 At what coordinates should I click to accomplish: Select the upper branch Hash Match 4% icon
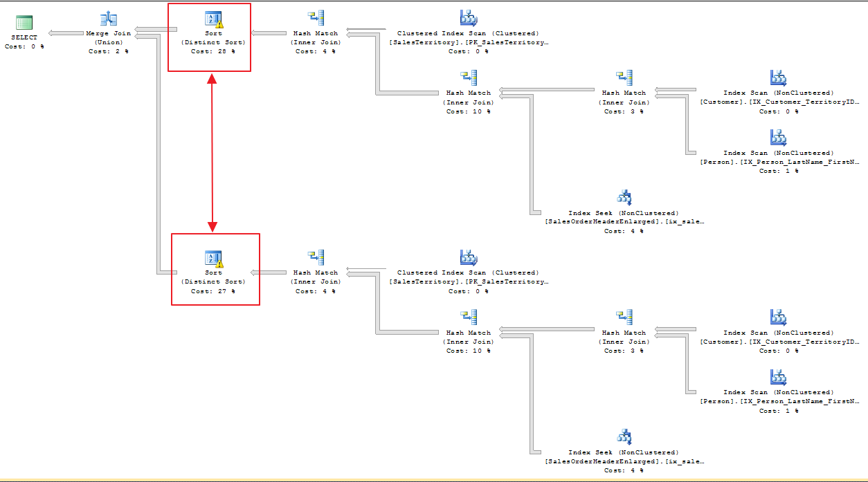pos(316,19)
